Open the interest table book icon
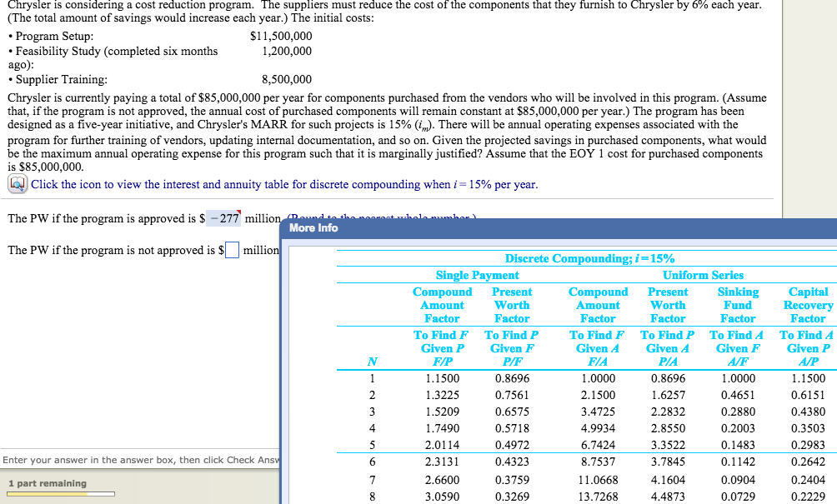Viewport: 837px width, 504px height. pyautogui.click(x=17, y=184)
